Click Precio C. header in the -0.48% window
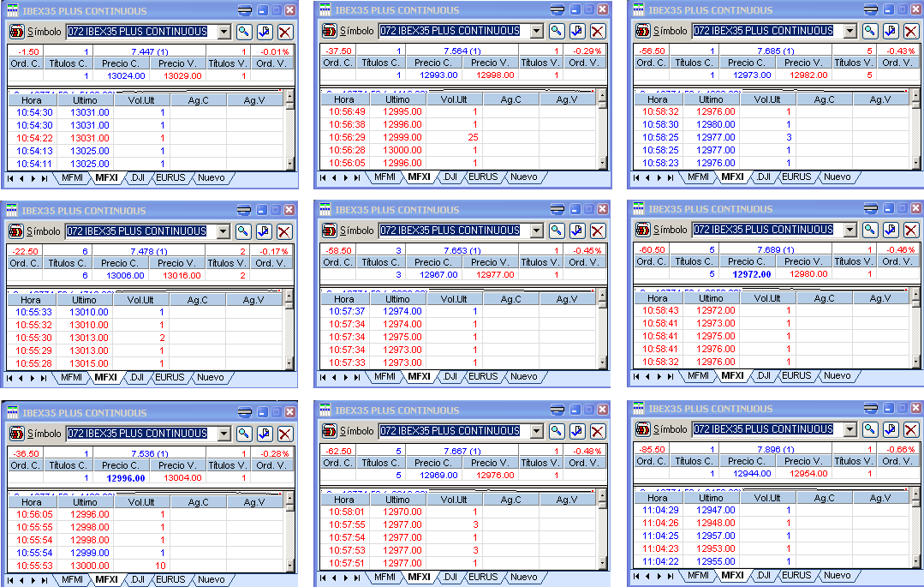 click(433, 463)
